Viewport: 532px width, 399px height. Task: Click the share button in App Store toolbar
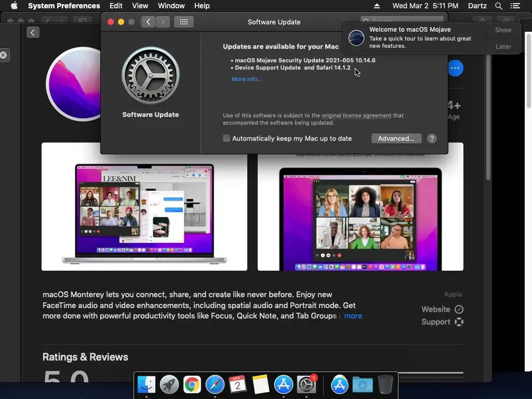tap(483, 20)
